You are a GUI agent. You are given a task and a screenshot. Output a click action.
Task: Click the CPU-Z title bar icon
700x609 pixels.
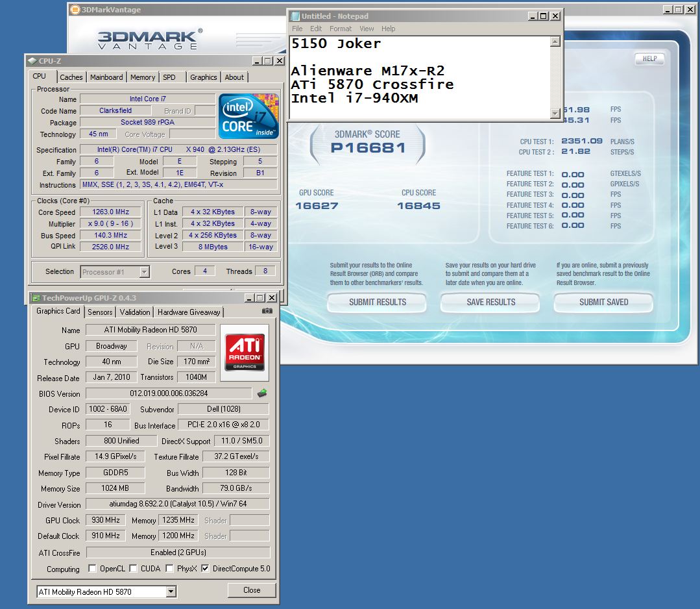pos(32,61)
